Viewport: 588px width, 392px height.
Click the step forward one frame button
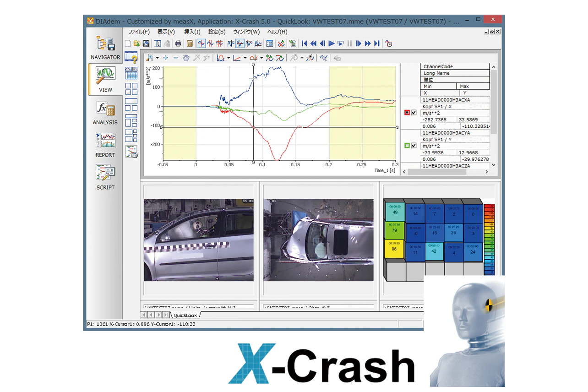pyautogui.click(x=359, y=44)
